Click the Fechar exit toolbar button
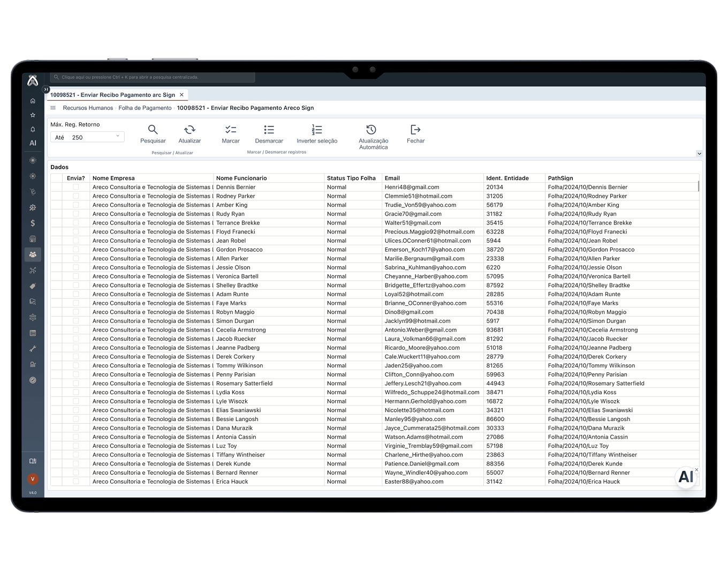 (x=415, y=134)
